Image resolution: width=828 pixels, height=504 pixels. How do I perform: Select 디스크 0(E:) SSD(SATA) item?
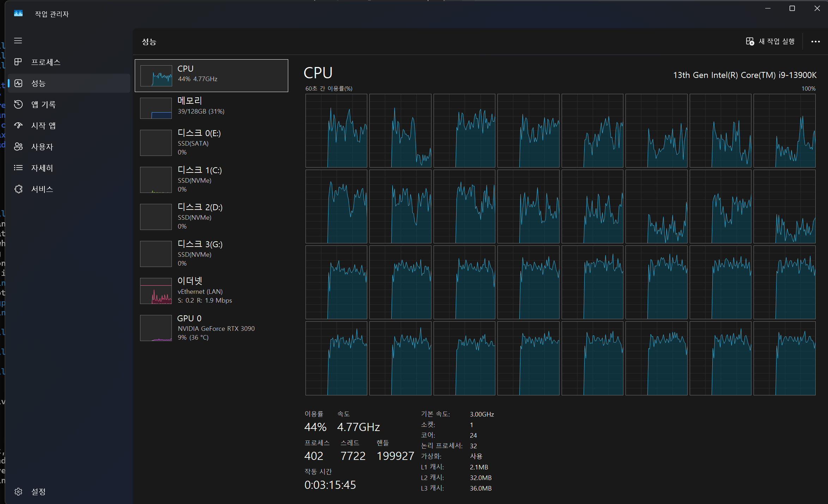point(211,142)
